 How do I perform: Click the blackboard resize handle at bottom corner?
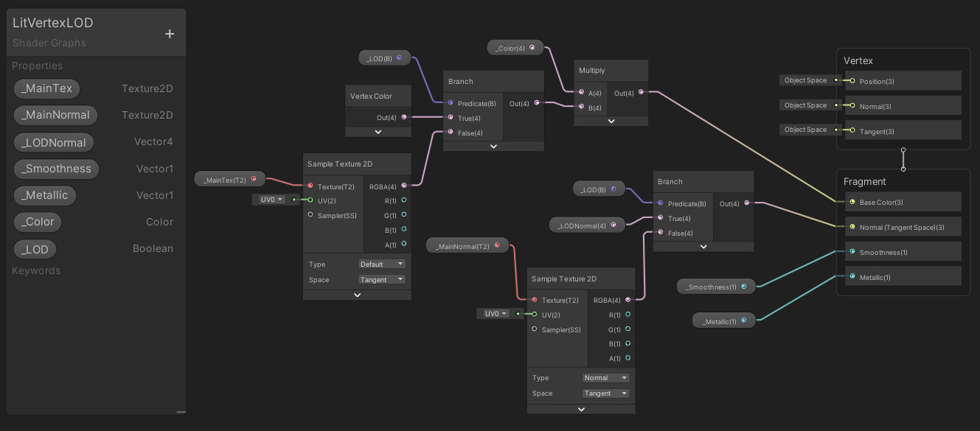tap(181, 412)
